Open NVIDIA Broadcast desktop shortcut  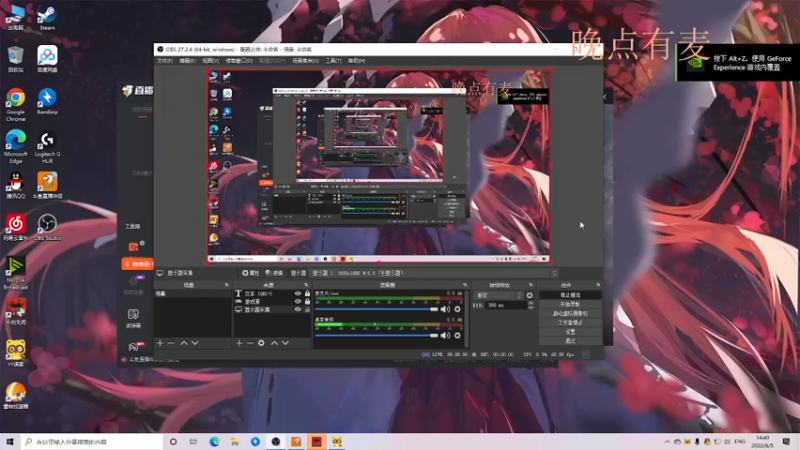[15, 273]
